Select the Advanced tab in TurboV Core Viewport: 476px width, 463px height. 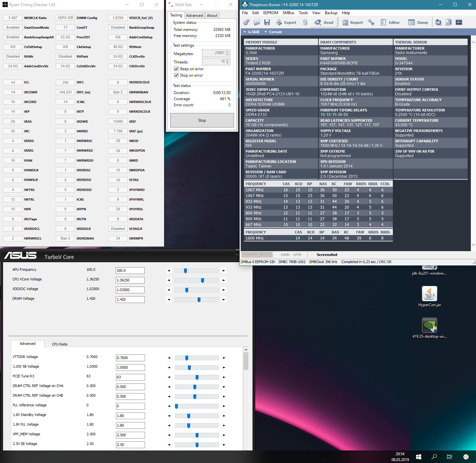tap(27, 344)
